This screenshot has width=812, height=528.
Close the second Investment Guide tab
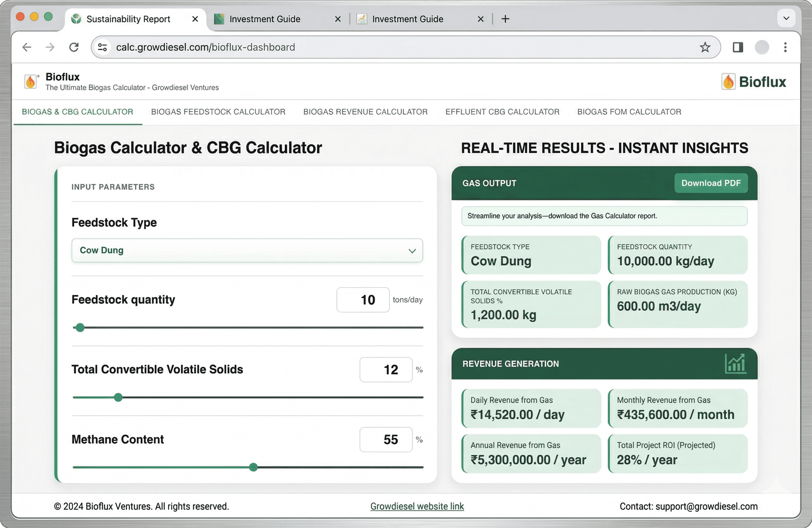coord(480,19)
